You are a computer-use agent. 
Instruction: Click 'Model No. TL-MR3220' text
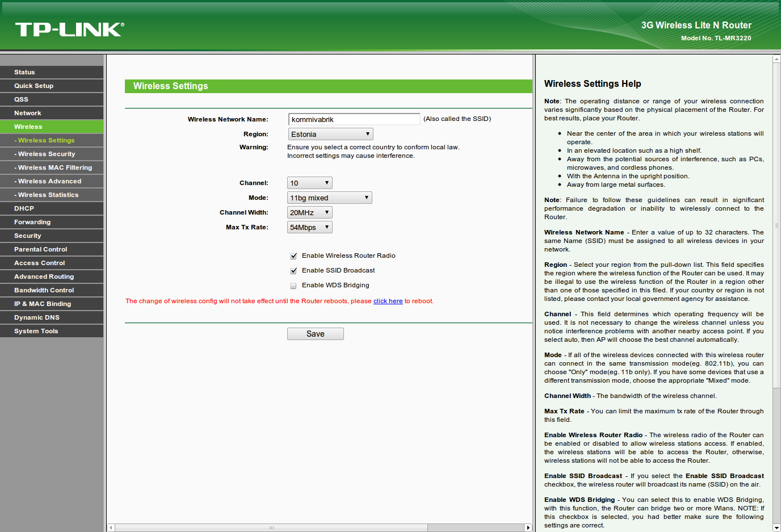click(x=716, y=38)
